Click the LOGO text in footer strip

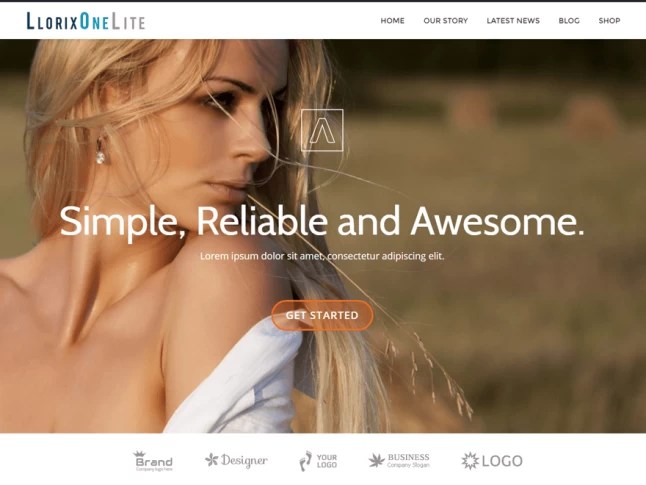[502, 461]
